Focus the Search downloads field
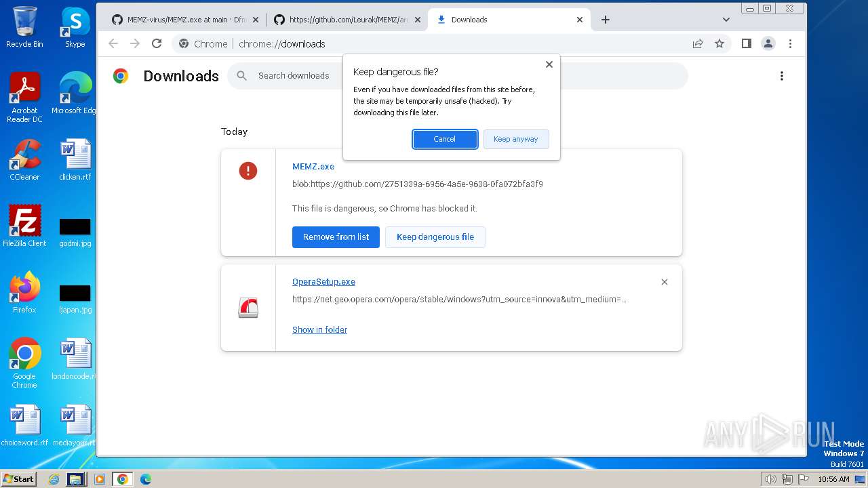The width and height of the screenshot is (868, 488). coord(458,76)
